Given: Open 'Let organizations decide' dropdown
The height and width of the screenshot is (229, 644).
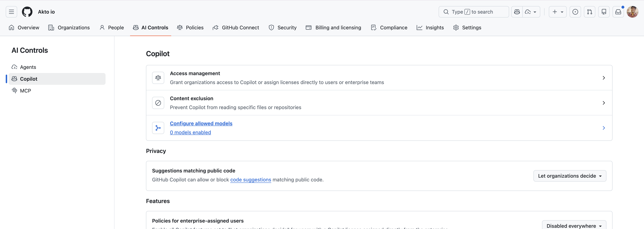Looking at the screenshot, I should [x=570, y=176].
